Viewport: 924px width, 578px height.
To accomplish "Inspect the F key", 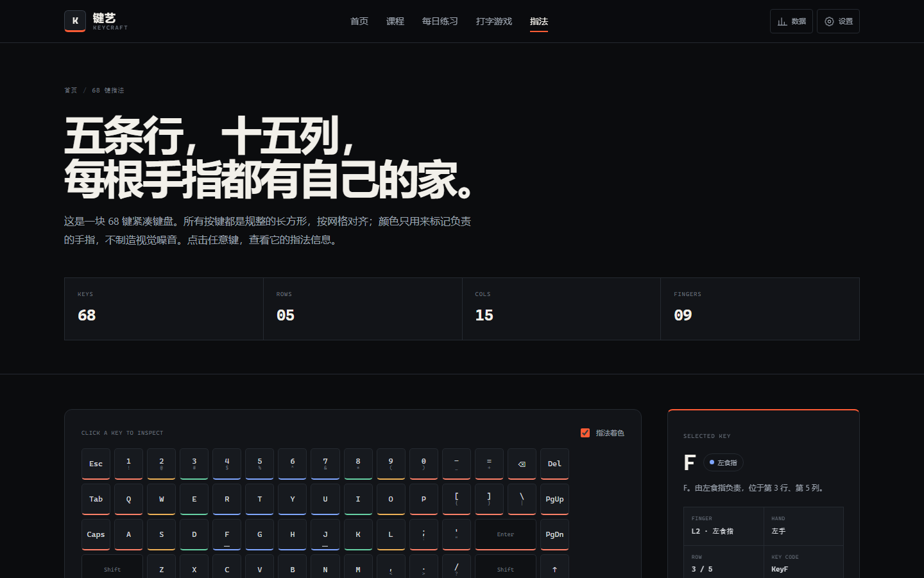I will coord(227,534).
